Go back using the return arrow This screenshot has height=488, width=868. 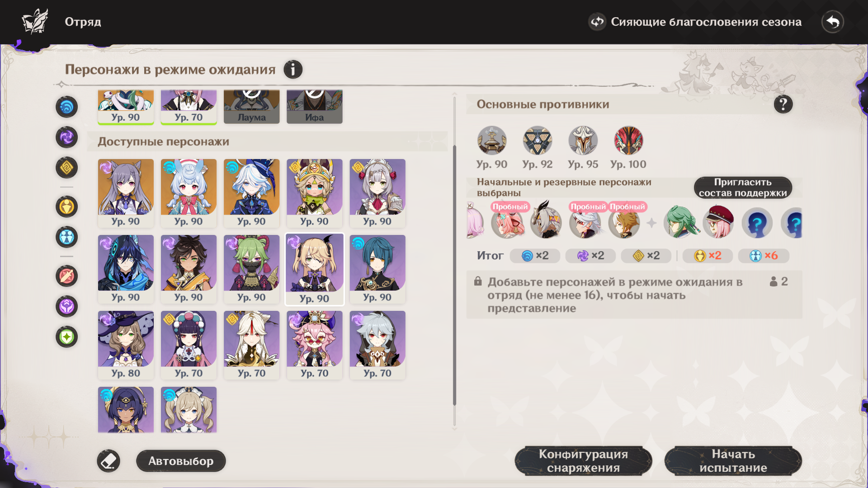click(x=833, y=22)
